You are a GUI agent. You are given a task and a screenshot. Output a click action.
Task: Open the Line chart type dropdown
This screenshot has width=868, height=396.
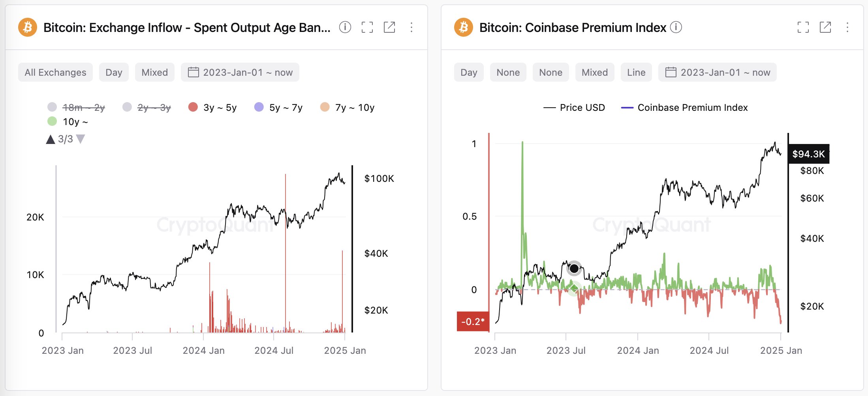pyautogui.click(x=636, y=72)
